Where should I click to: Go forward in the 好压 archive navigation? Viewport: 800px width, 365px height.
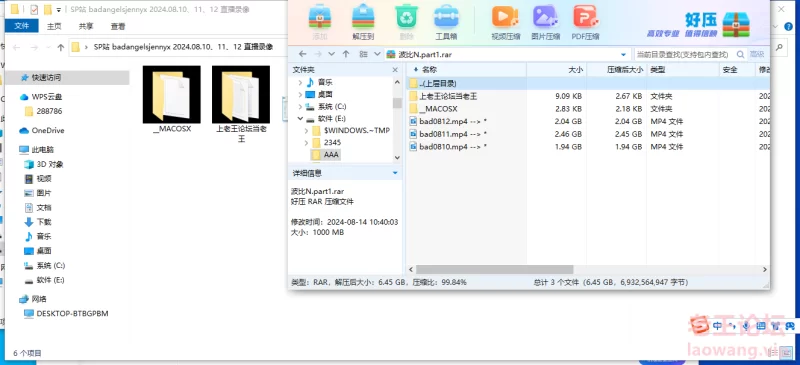click(318, 54)
